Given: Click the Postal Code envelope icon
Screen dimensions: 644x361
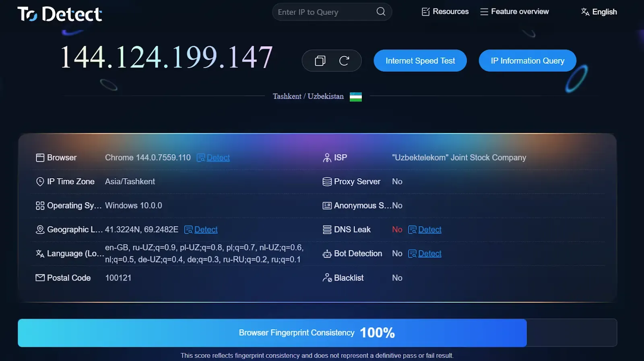Looking at the screenshot, I should (x=40, y=278).
